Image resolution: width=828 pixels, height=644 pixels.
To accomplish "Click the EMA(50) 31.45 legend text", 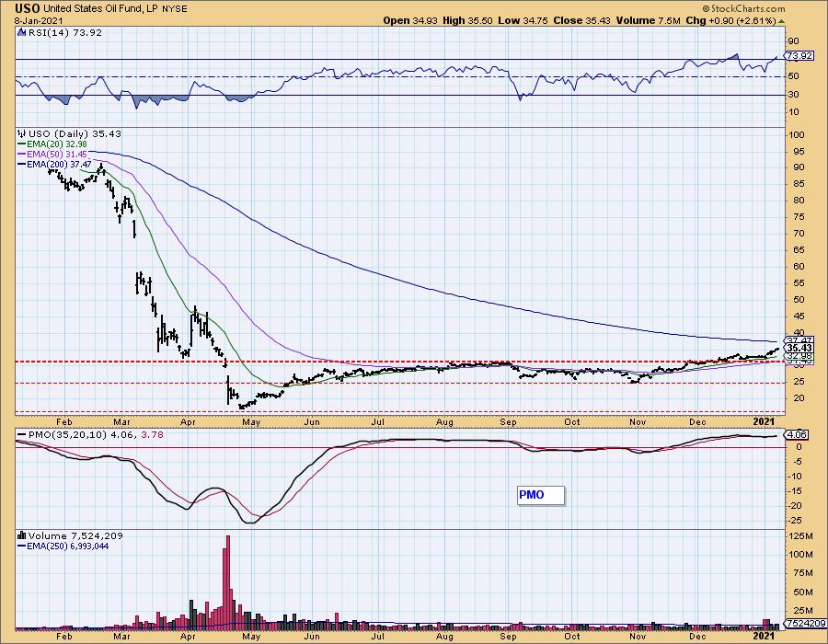I will pyautogui.click(x=56, y=155).
